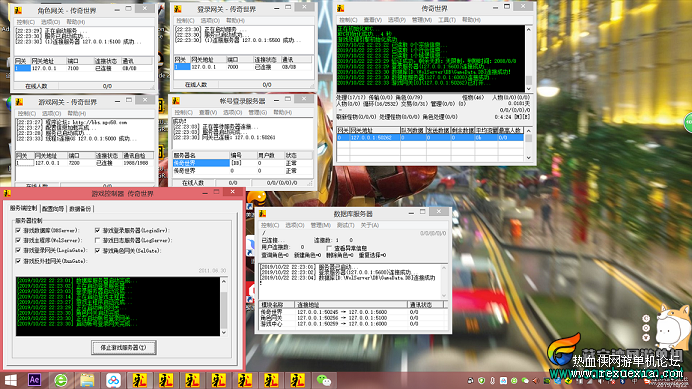Open 管理(G) menu in 帐号登录服务器 window
Screen dimensions: 692x389
point(257,113)
